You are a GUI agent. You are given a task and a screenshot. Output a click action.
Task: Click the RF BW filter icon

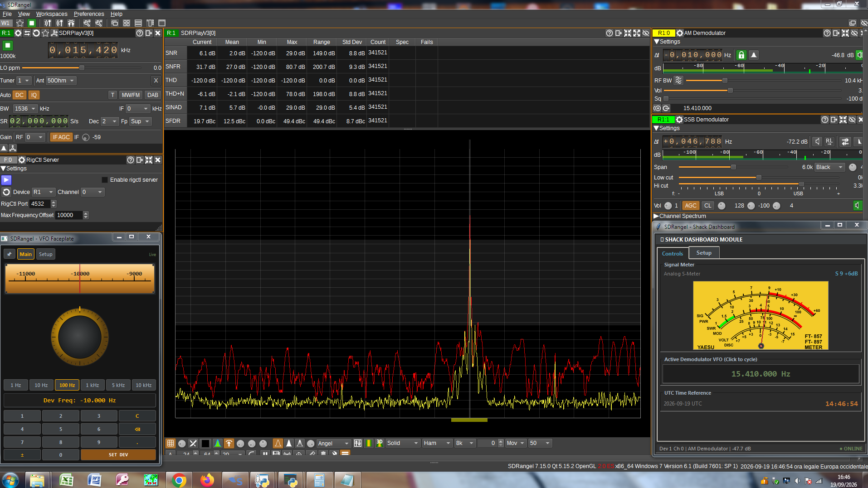point(678,80)
